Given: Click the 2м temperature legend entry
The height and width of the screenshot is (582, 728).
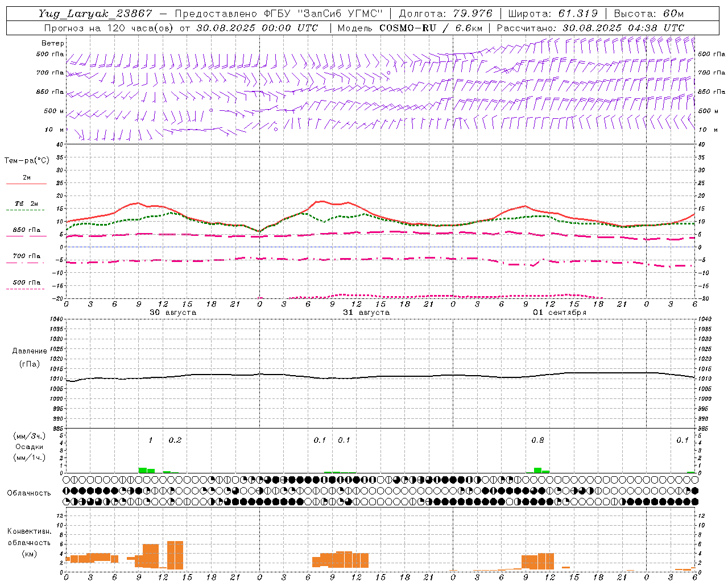Looking at the screenshot, I should (27, 178).
